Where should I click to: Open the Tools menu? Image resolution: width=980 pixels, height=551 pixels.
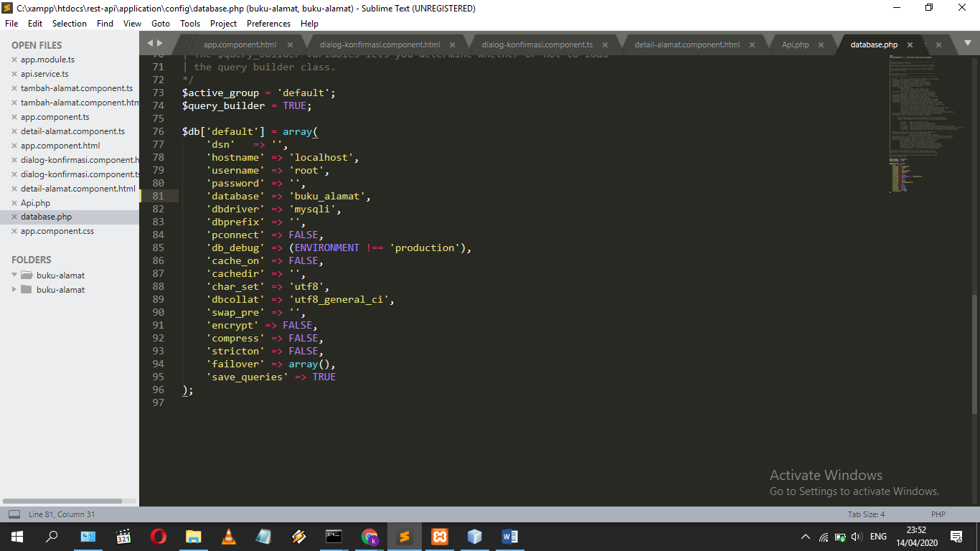pyautogui.click(x=190, y=24)
